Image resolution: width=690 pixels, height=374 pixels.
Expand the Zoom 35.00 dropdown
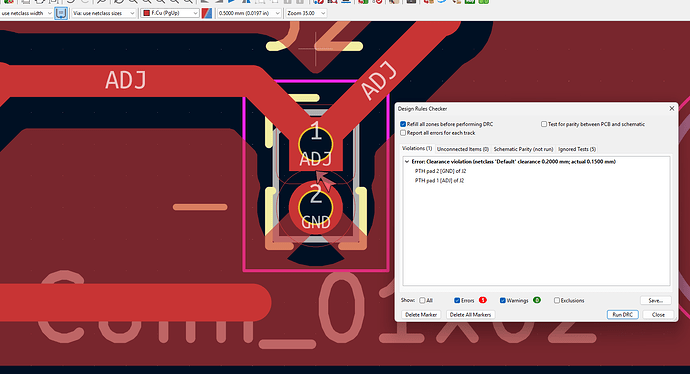click(x=306, y=13)
